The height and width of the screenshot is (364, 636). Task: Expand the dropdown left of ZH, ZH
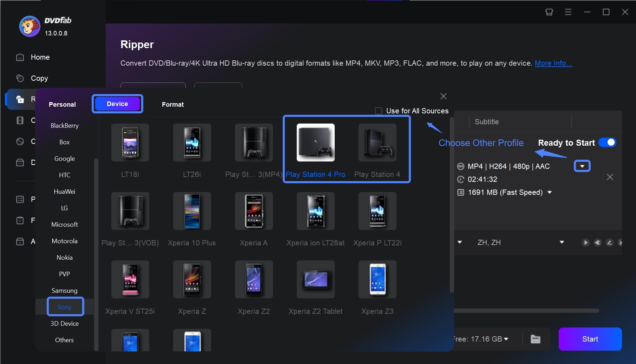coord(459,242)
